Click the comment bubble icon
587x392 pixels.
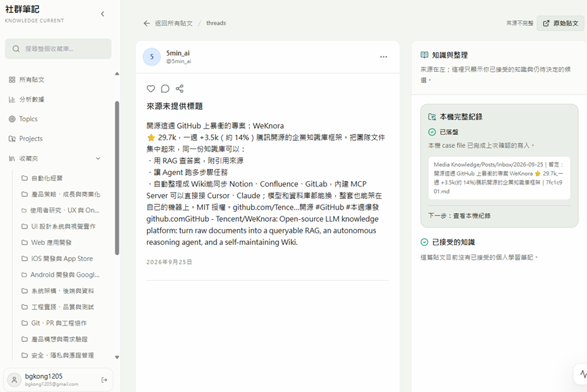pos(165,89)
